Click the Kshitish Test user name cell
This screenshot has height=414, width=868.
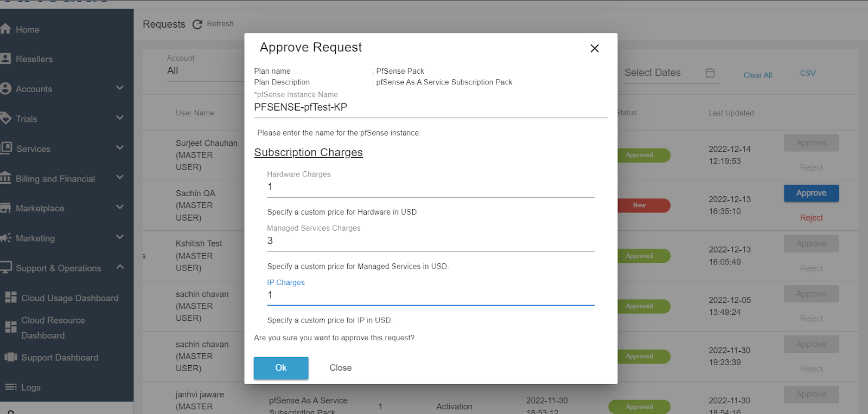point(199,256)
